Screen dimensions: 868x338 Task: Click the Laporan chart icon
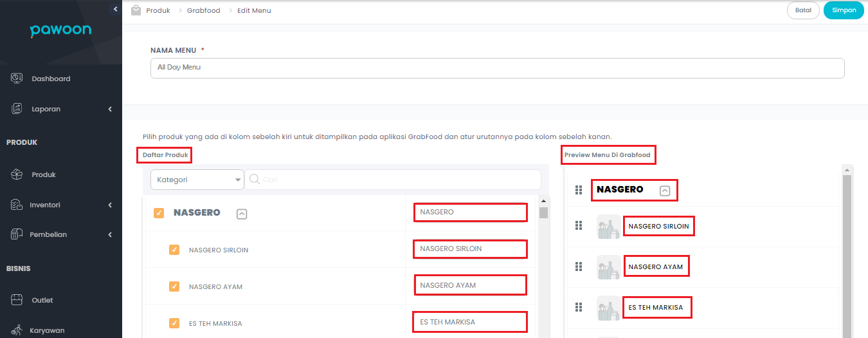[x=17, y=109]
